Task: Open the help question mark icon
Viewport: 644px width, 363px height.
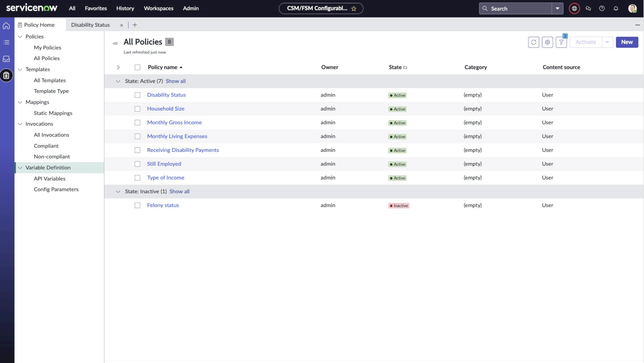Action: point(602,8)
